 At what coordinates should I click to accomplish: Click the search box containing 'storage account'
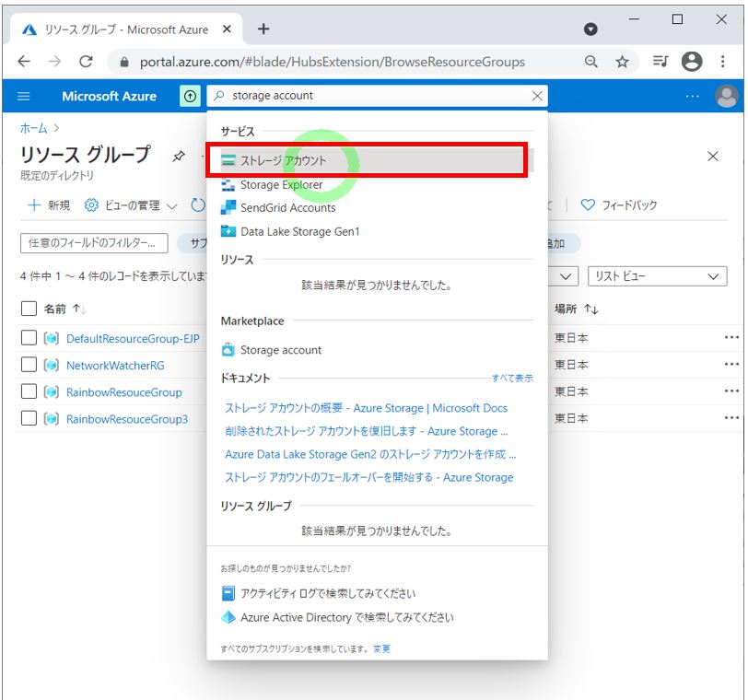tap(377, 96)
